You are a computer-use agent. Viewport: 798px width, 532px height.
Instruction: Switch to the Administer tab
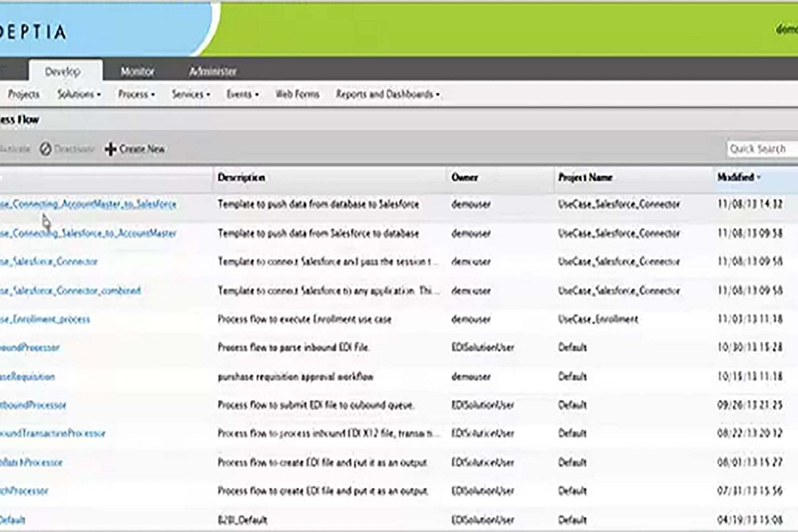coord(213,71)
